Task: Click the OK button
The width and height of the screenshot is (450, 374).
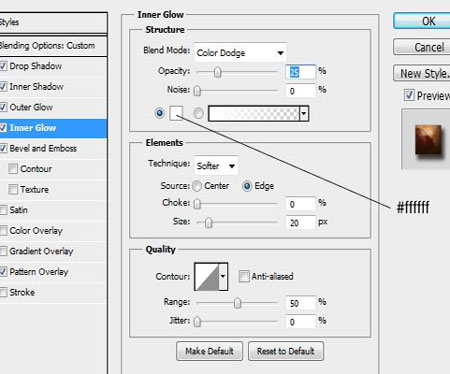Action: click(422, 21)
